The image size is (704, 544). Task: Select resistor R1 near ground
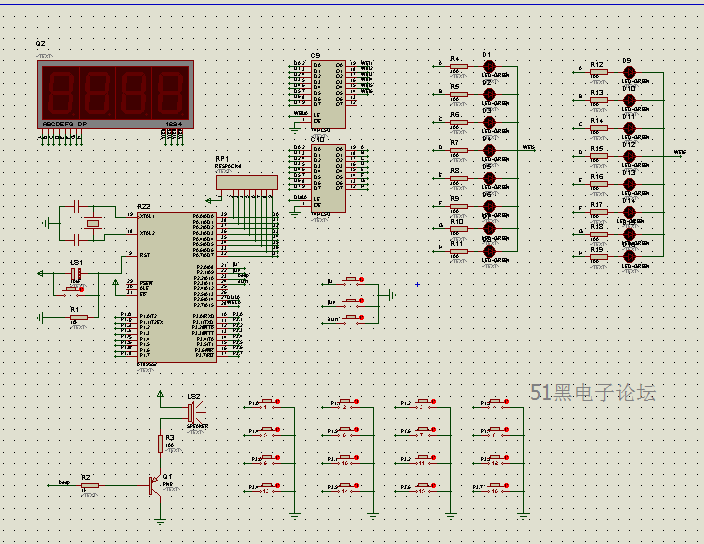pyautogui.click(x=79, y=317)
